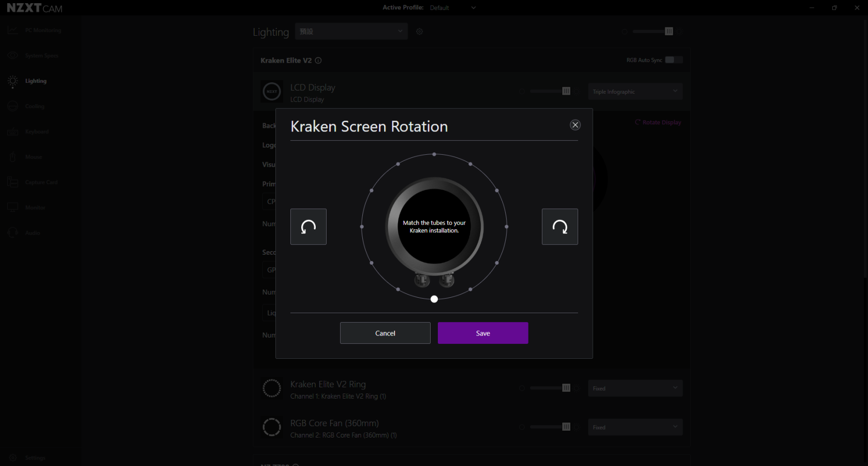Click the RGB Core Fan ring icon
Screen dimensions: 868x466
272,427
